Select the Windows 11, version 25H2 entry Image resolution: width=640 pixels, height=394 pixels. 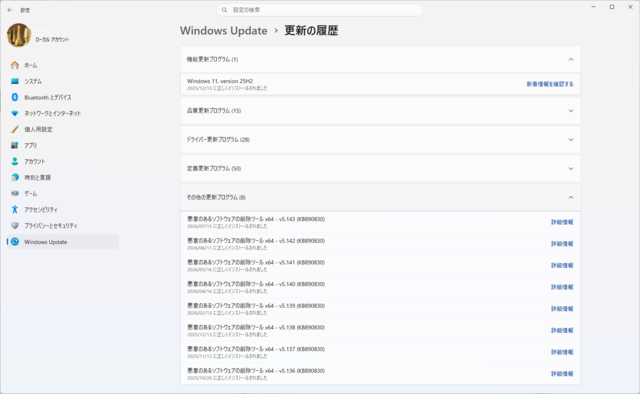pos(380,84)
